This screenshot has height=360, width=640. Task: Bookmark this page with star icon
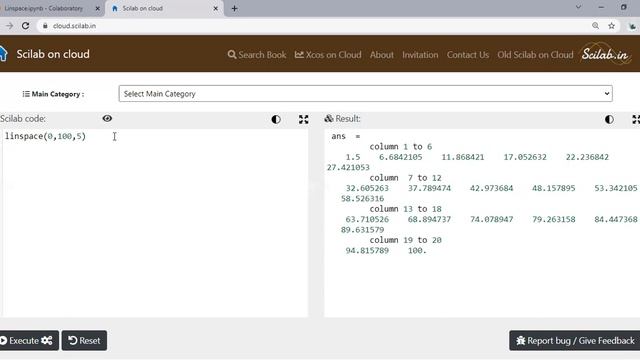click(x=611, y=26)
